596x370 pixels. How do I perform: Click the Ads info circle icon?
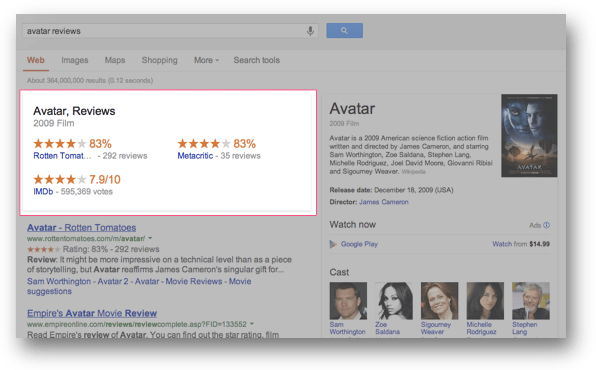pos(547,225)
